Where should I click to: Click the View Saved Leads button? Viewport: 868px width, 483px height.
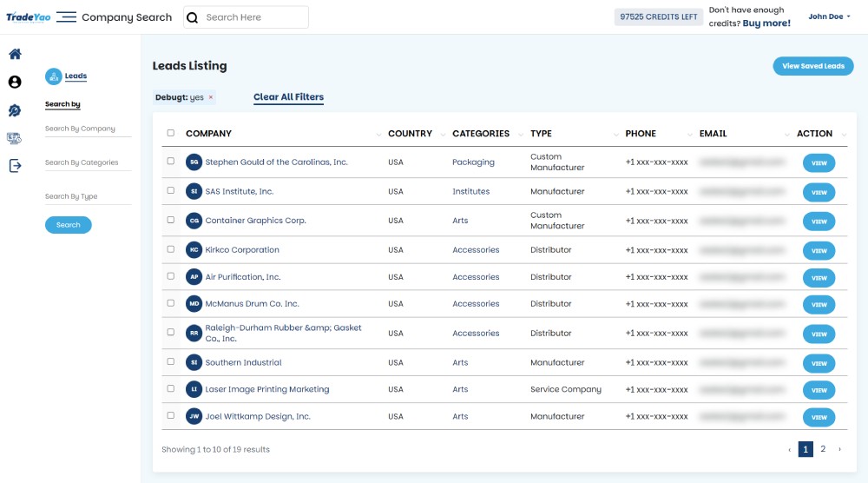point(812,66)
